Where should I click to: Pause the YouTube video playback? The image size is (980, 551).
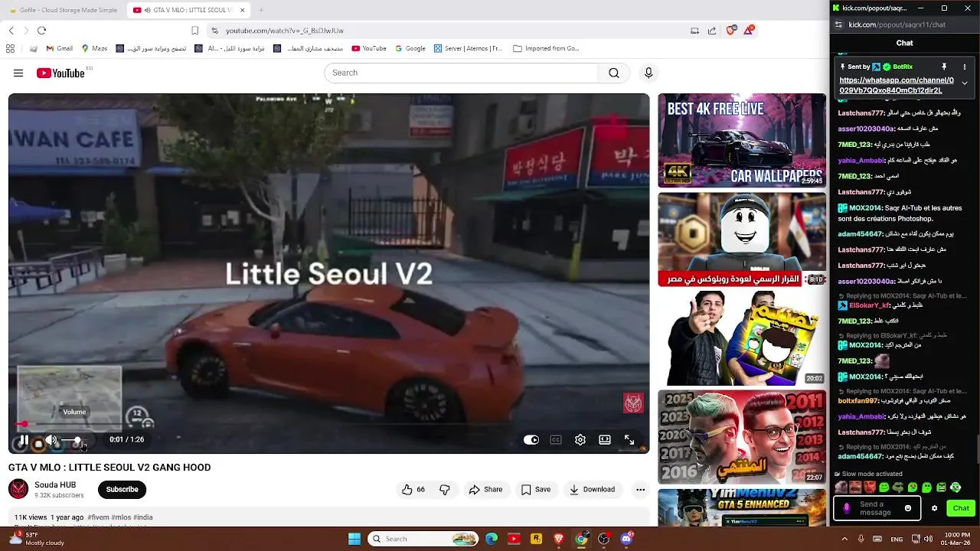(24, 440)
